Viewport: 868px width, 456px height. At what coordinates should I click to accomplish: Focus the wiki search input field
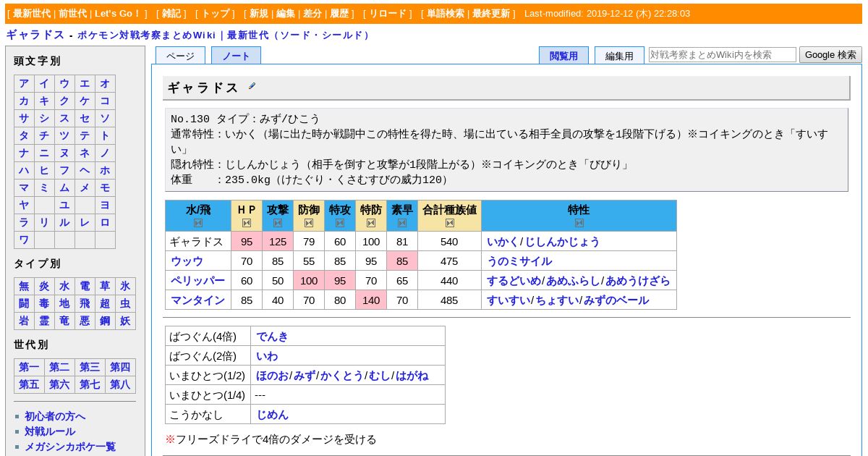(x=723, y=54)
